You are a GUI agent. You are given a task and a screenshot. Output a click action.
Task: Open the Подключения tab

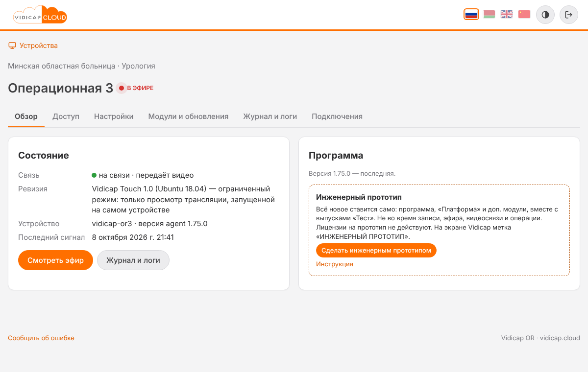(337, 116)
